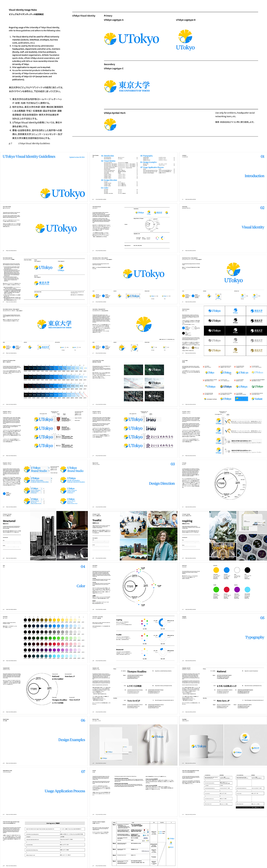
Task: Open the 'UTokyo Brand Studio' lockup page
Action: point(44,485)
